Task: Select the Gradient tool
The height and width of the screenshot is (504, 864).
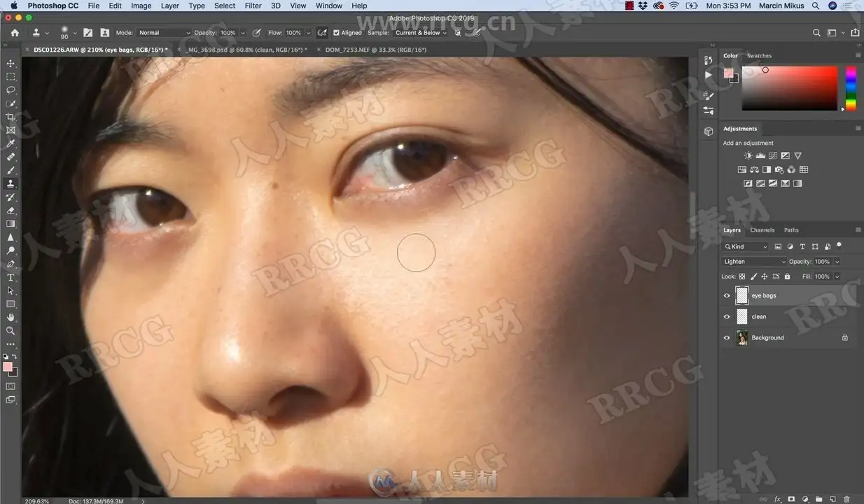Action: [x=11, y=224]
